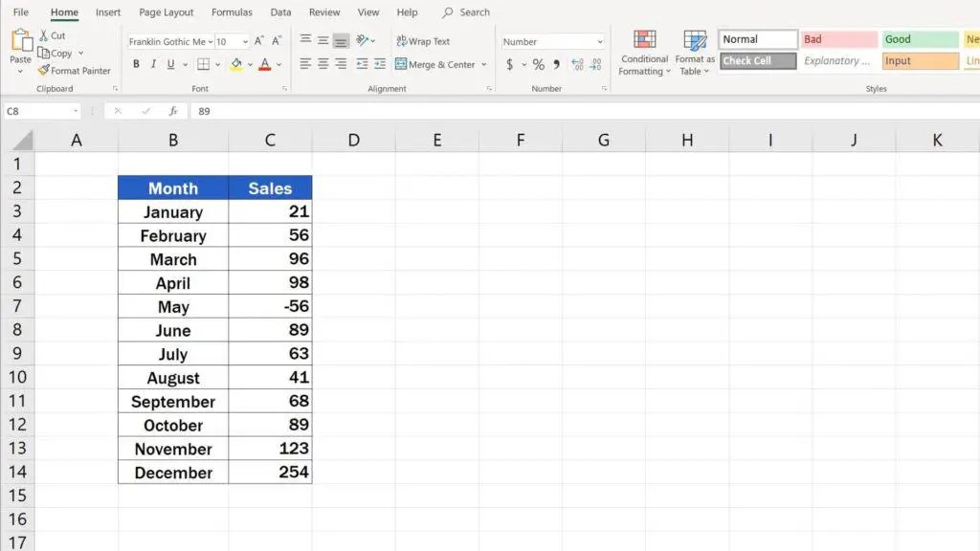
Task: Toggle bold formatting
Action: tap(136, 64)
